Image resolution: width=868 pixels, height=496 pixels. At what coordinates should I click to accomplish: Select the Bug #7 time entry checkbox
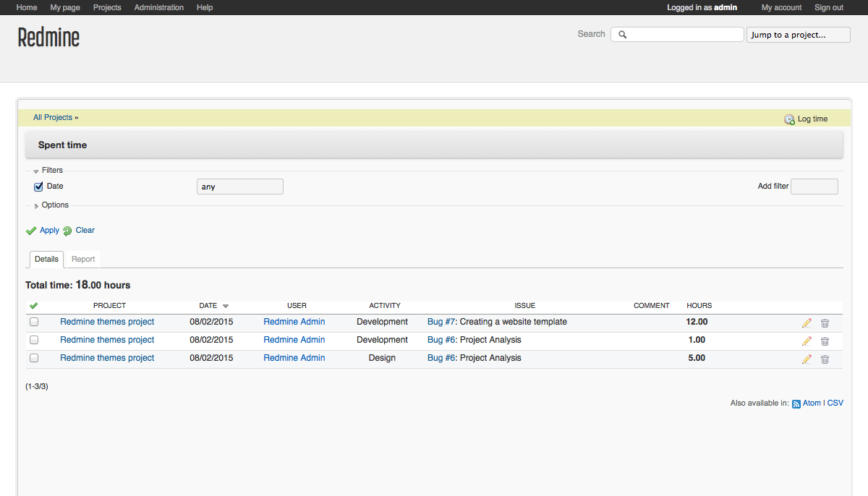(x=34, y=322)
